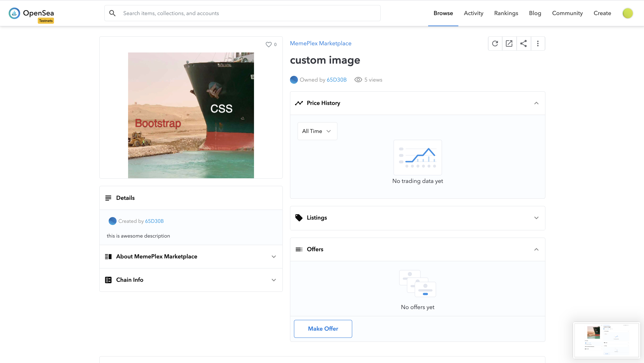Image resolution: width=644 pixels, height=363 pixels.
Task: Open the three-dot more options menu
Action: point(538,43)
